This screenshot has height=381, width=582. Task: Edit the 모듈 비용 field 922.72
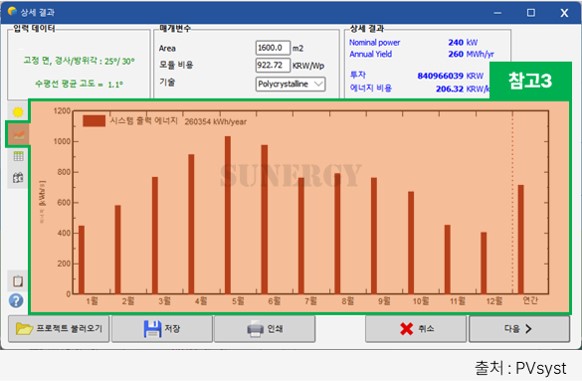click(x=273, y=65)
